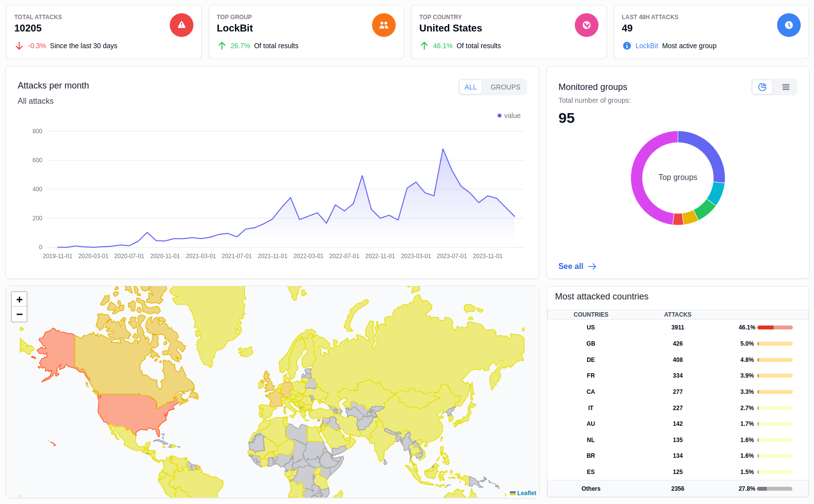The image size is (814, 504).
Task: Click the US row in countries table
Action: point(678,327)
